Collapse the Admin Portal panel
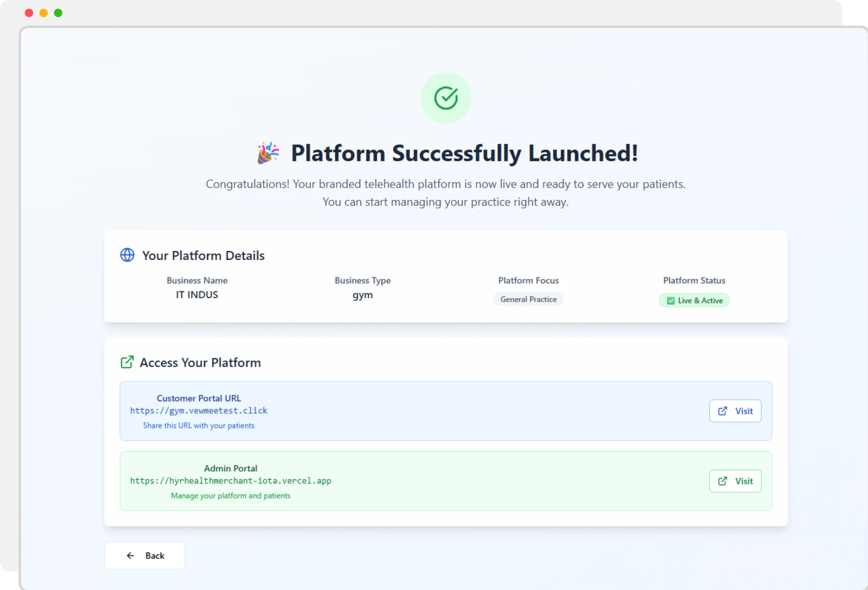Viewport: 868px width, 590px height. click(x=446, y=481)
